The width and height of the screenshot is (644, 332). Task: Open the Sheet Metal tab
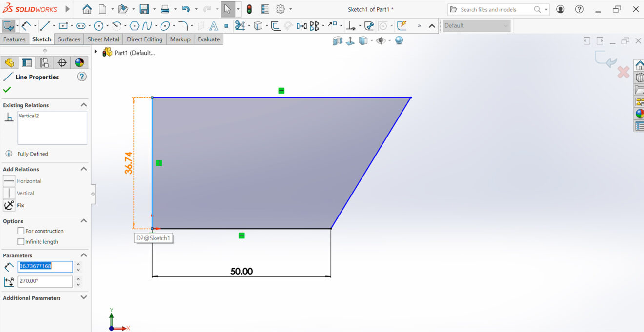103,39
